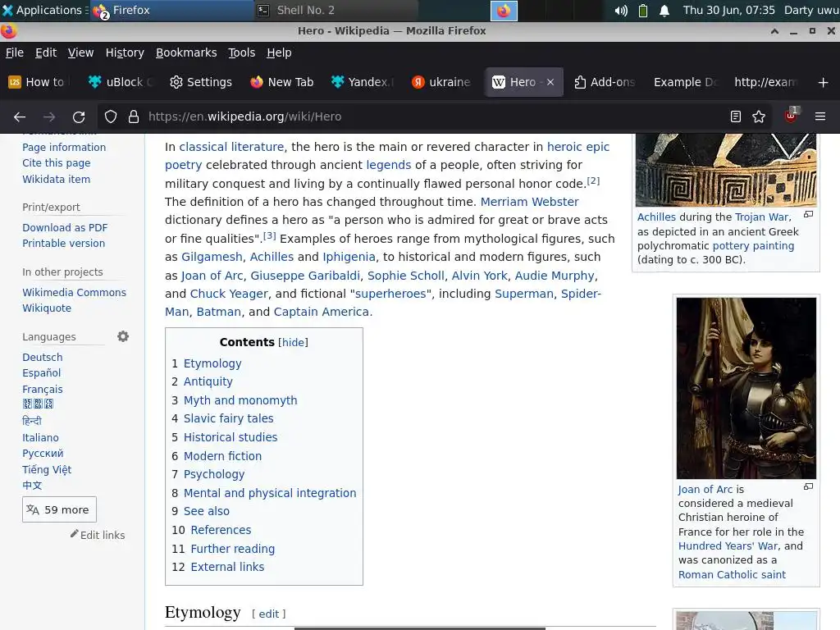Switch to the How to tab
The height and width of the screenshot is (630, 840).
pyautogui.click(x=40, y=83)
